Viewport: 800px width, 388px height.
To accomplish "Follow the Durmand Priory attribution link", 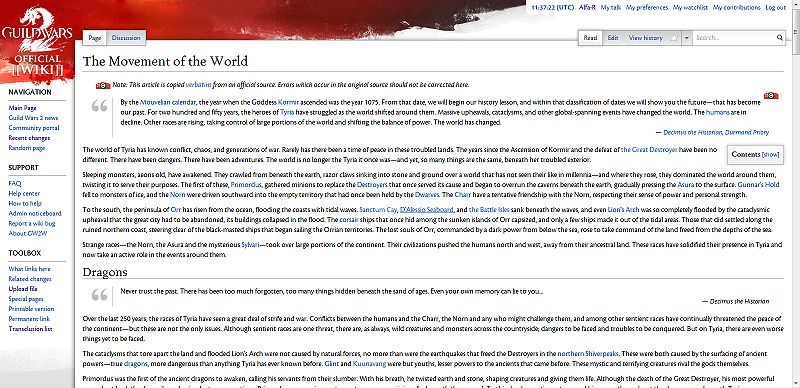I will (746, 132).
